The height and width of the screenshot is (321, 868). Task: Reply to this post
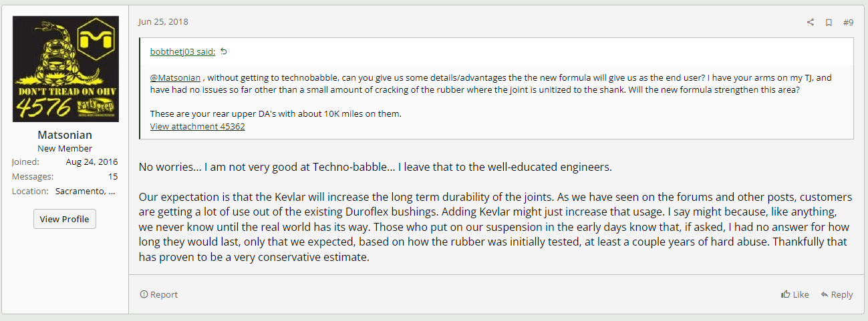(x=837, y=294)
